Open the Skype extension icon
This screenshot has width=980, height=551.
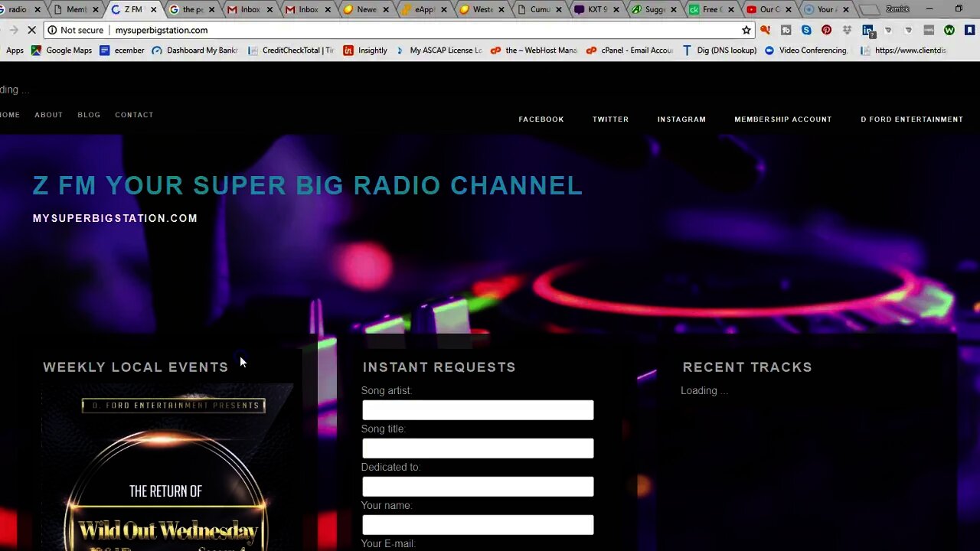[806, 30]
